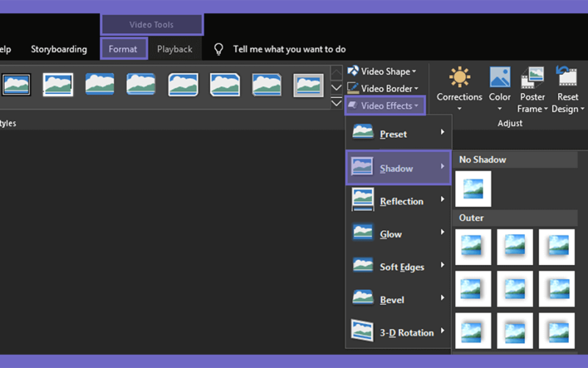Viewport: 588px width, 368px height.
Task: Apply the sixth video style with snipped corner
Action: [x=225, y=85]
